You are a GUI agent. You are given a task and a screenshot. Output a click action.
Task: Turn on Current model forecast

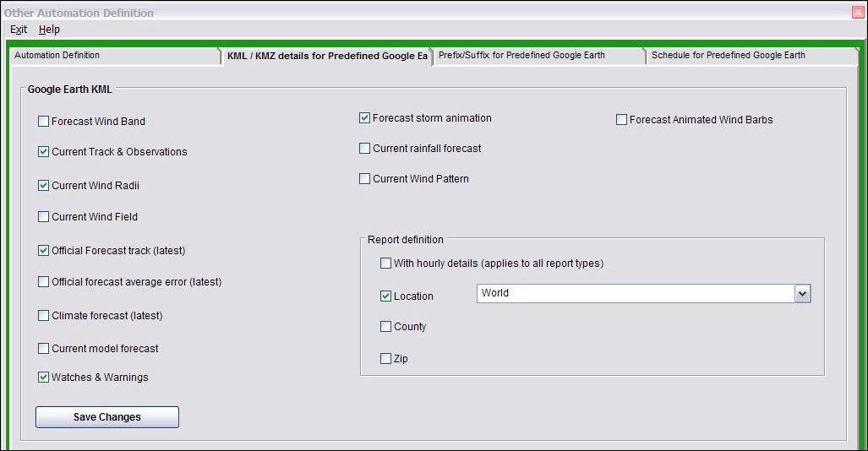click(44, 349)
